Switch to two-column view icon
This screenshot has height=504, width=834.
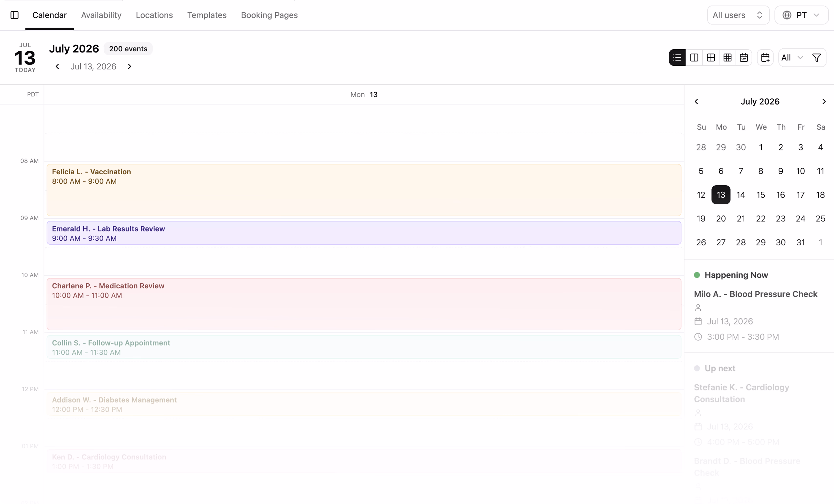(x=694, y=57)
